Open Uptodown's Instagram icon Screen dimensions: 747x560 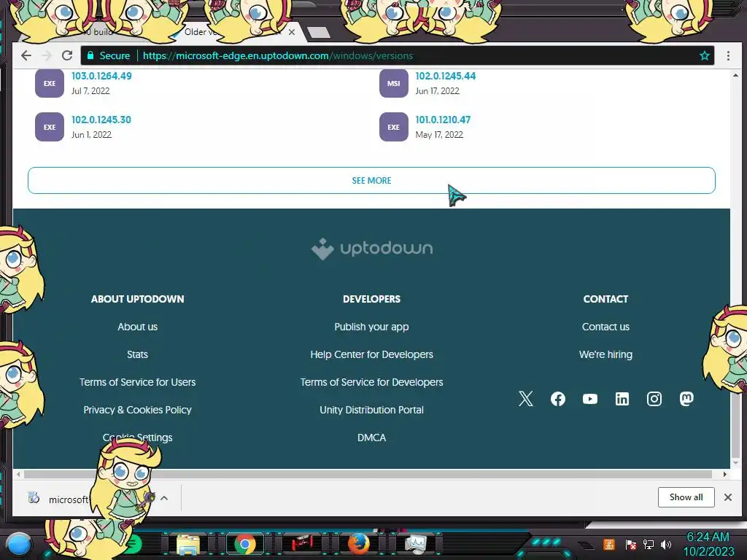point(654,399)
